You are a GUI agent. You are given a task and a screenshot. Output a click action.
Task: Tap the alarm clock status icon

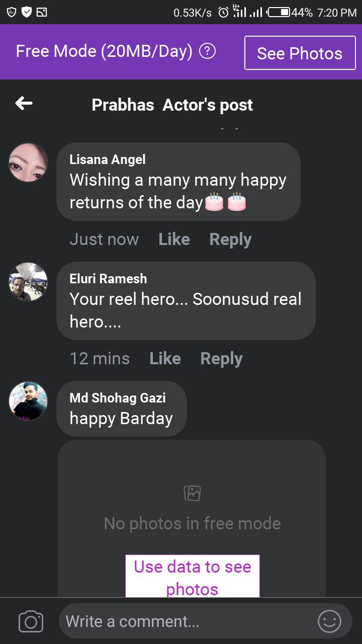point(223,12)
